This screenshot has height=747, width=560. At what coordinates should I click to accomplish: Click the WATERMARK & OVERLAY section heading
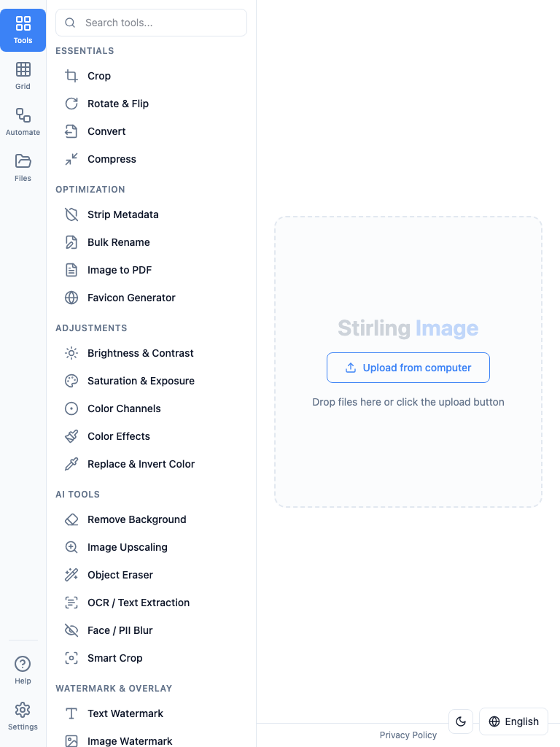[114, 689]
